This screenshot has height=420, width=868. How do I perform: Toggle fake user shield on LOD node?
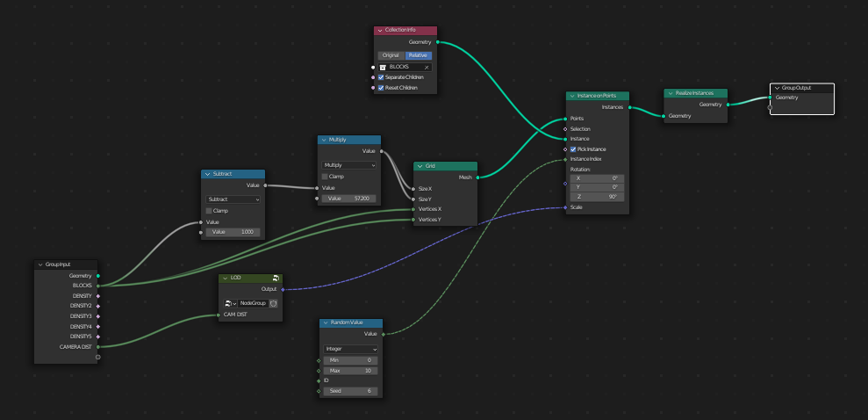pyautogui.click(x=274, y=304)
